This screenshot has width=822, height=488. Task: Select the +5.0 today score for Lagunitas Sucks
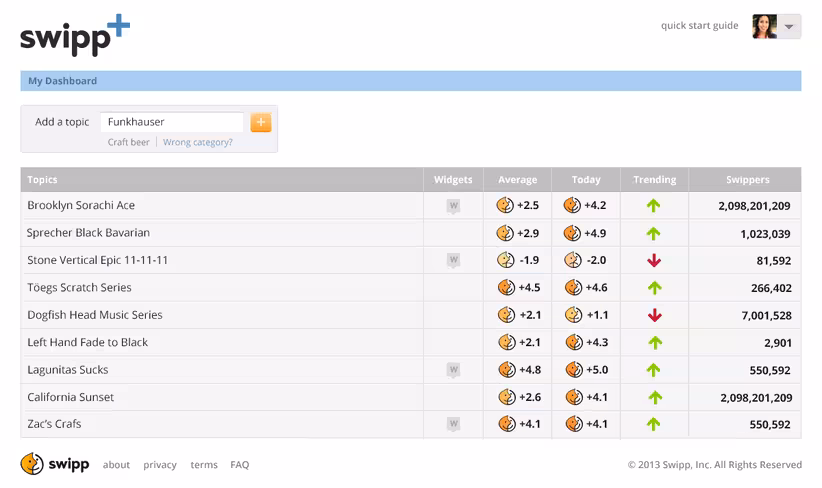pos(597,370)
